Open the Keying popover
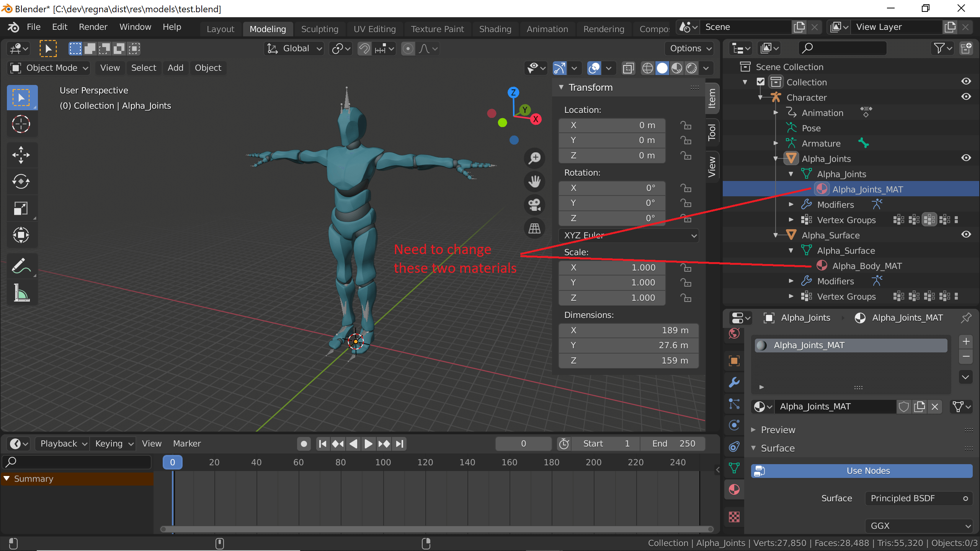Screen dimensions: 980x551 pyautogui.click(x=113, y=443)
